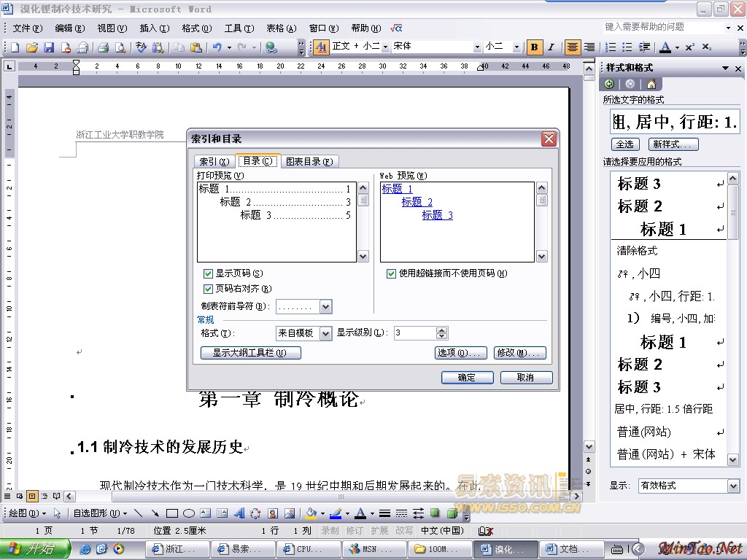The width and height of the screenshot is (747, 560).
Task: Click the Superscript x² icon
Action: point(689,47)
